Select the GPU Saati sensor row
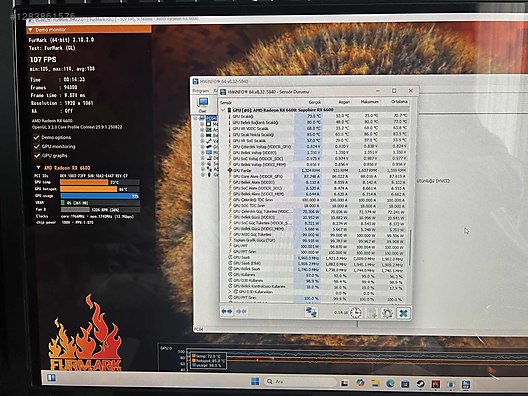The height and width of the screenshot is (396, 528). point(318,258)
